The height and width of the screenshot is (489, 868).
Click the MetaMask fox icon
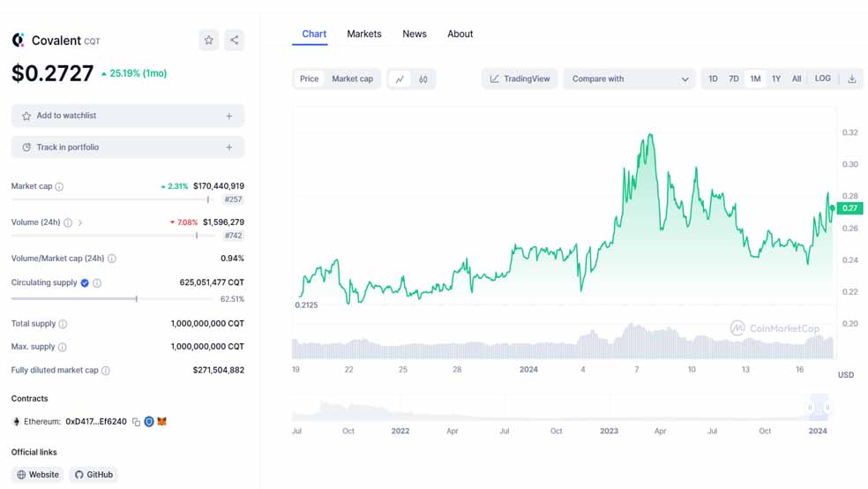(x=161, y=422)
